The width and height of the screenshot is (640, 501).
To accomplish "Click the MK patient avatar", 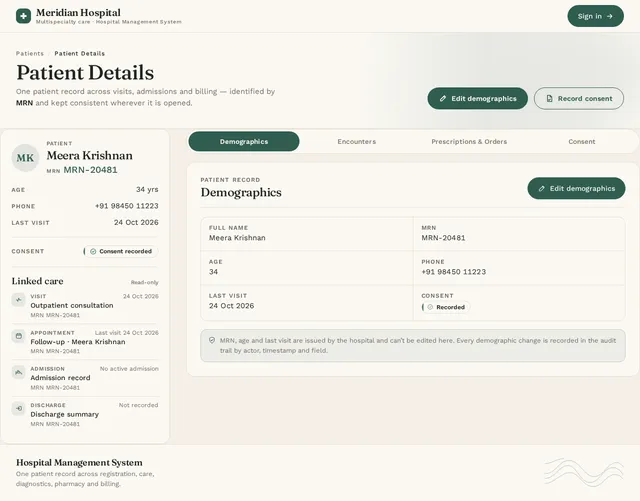I will click(x=25, y=158).
